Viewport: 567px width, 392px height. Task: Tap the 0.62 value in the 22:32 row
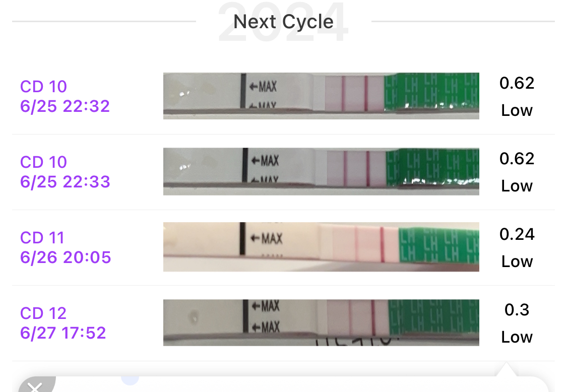[517, 83]
